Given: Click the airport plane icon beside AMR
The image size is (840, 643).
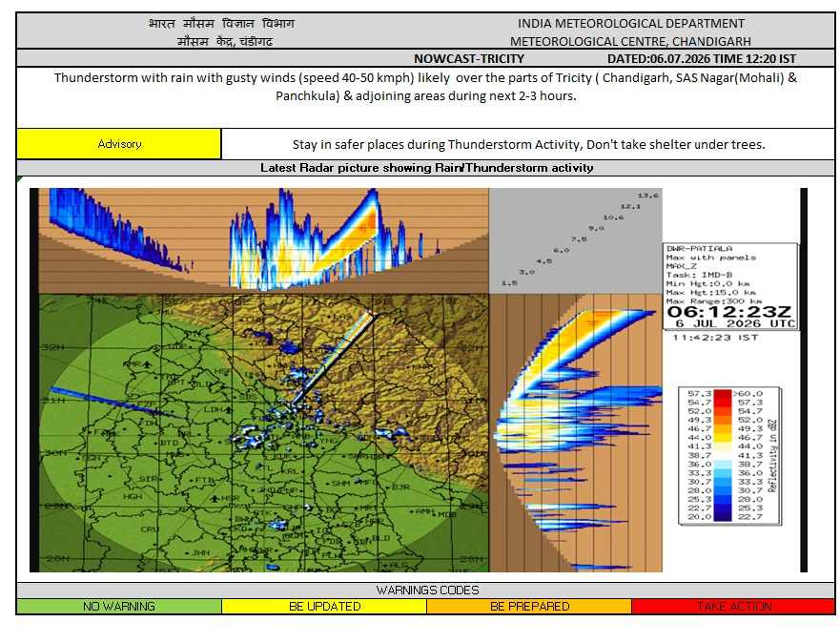Looking at the screenshot, I should point(148,364).
